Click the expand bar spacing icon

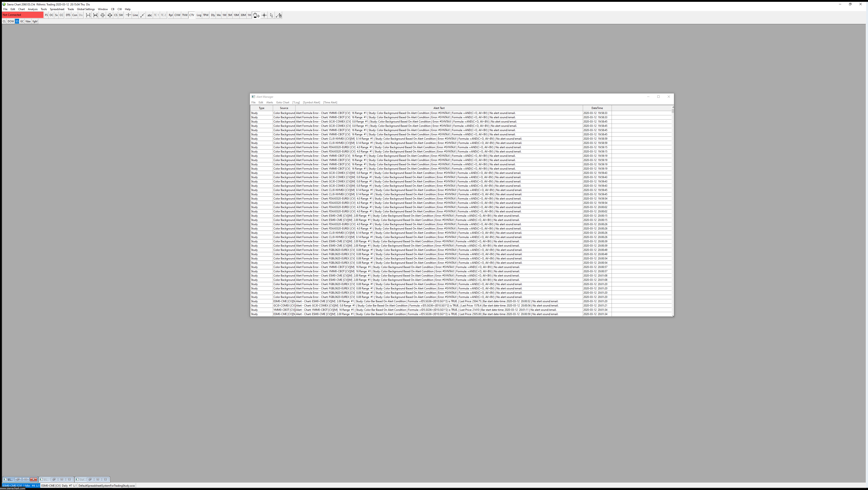[x=88, y=15]
